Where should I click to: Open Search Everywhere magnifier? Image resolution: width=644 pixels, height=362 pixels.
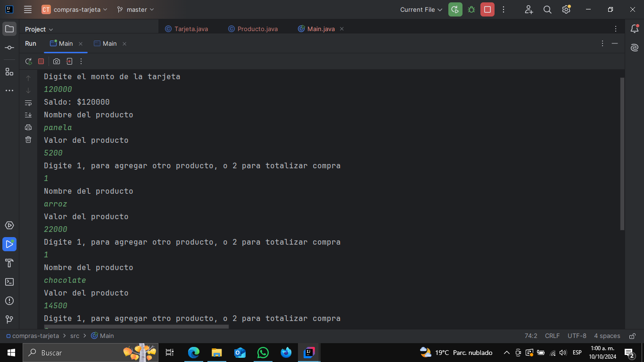coord(547,9)
